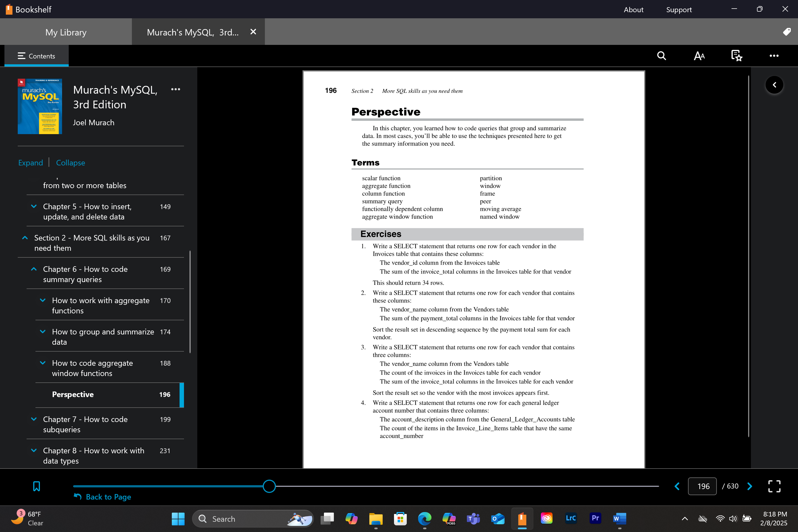Screen dimensions: 798x532
Task: Open Premiere Pro from taskbar
Action: 595,518
